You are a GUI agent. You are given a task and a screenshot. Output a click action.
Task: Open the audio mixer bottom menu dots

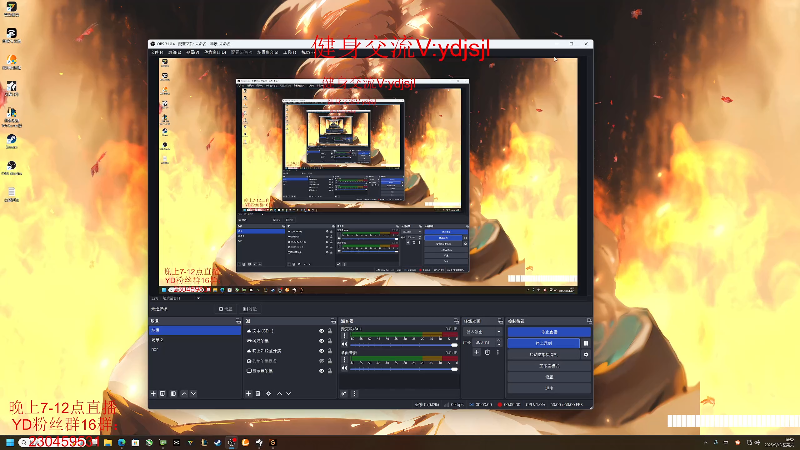click(355, 393)
